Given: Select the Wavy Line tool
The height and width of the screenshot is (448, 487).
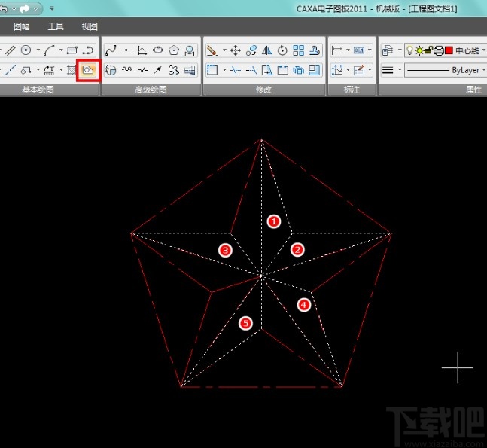Looking at the screenshot, I should click(126, 70).
